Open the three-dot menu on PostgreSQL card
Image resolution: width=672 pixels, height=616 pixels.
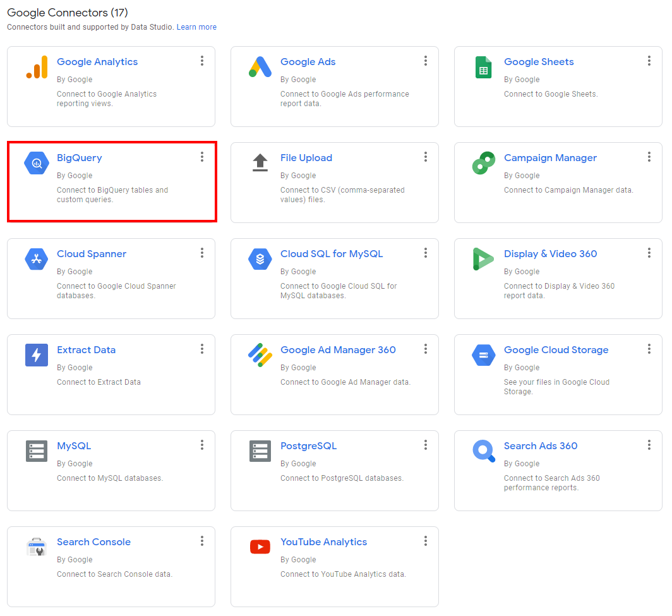click(426, 445)
